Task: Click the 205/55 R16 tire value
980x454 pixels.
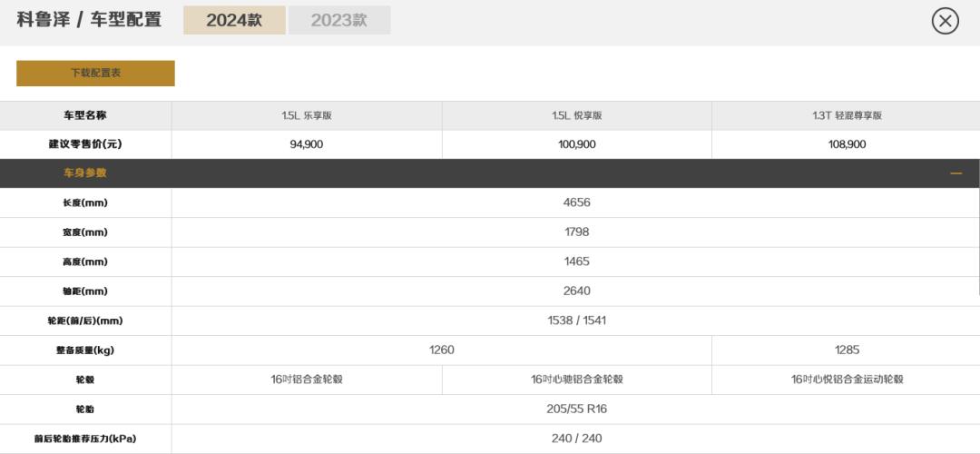Action: [x=576, y=409]
